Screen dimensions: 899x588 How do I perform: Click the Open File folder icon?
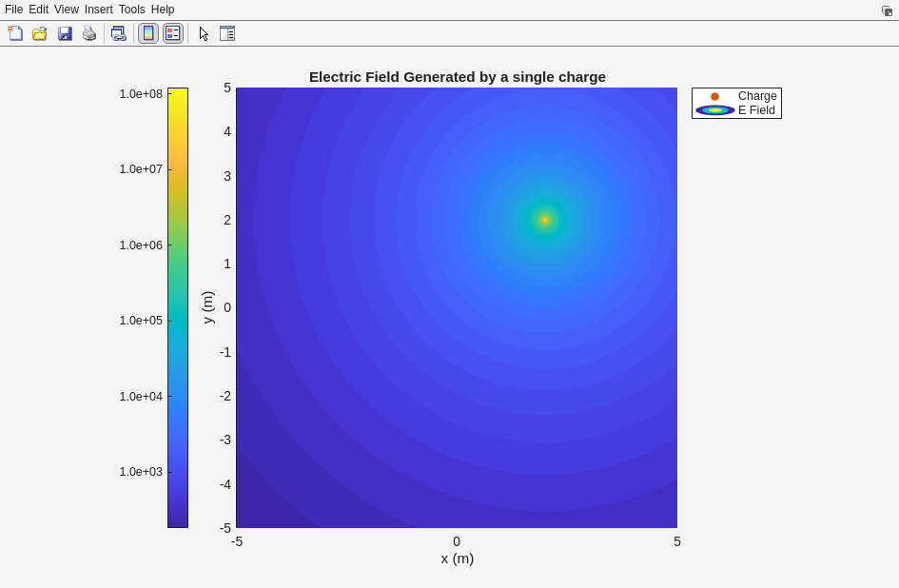point(40,33)
